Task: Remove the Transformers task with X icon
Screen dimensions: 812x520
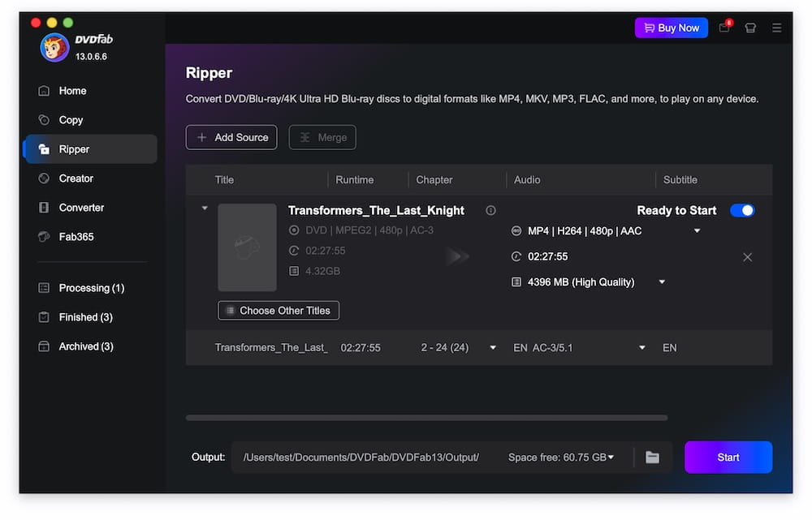Action: point(747,257)
